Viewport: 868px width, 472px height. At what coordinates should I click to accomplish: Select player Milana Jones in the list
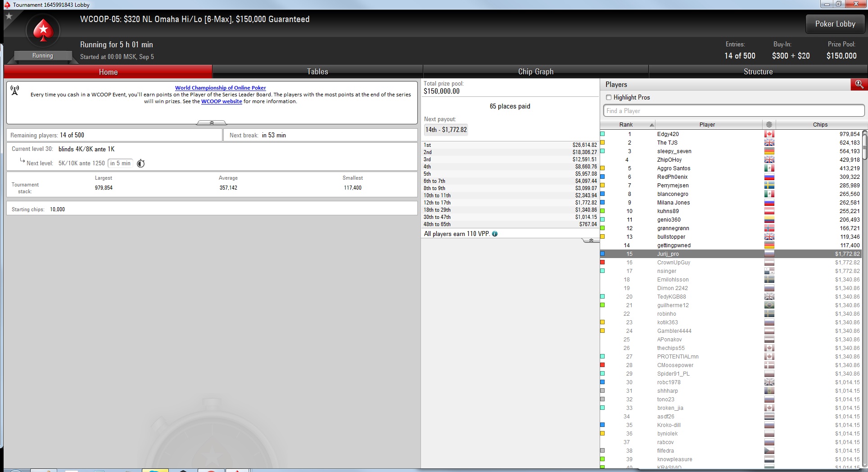click(731, 203)
